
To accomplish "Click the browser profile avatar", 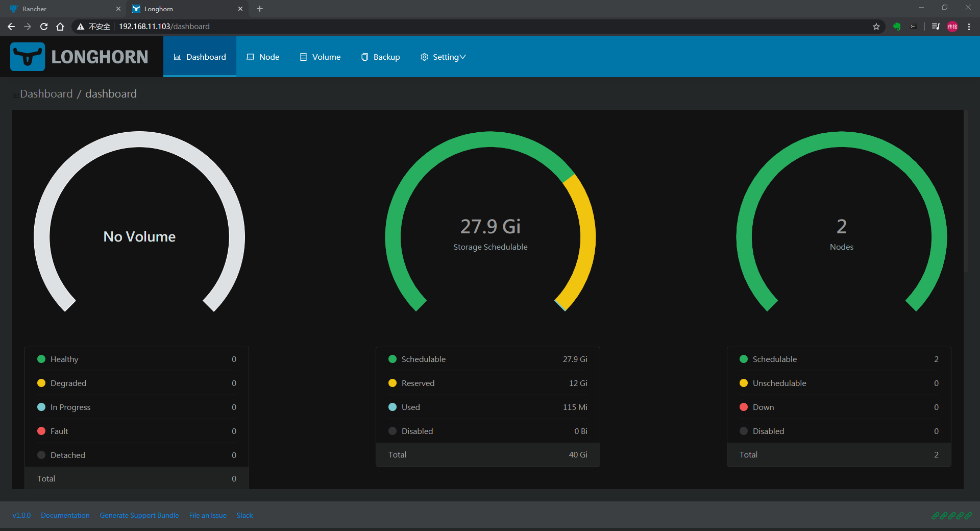I will click(x=952, y=27).
